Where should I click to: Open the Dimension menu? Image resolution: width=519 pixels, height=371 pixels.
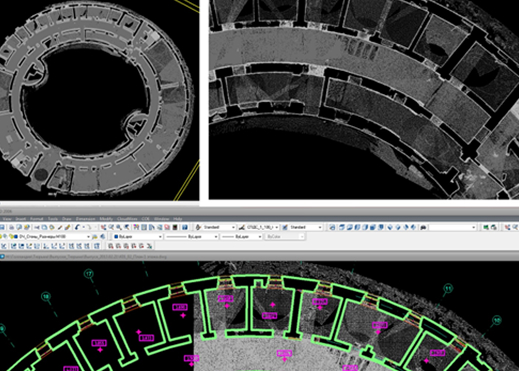pos(85,219)
